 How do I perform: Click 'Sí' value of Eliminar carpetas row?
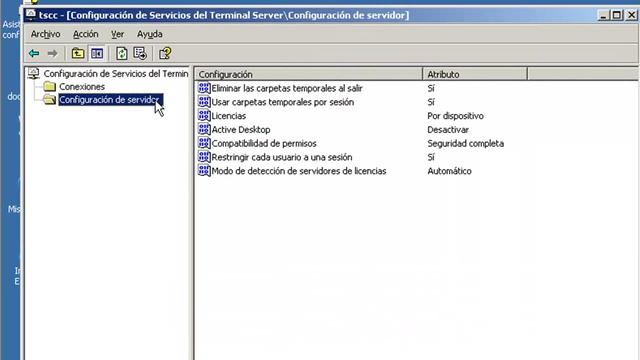(431, 88)
